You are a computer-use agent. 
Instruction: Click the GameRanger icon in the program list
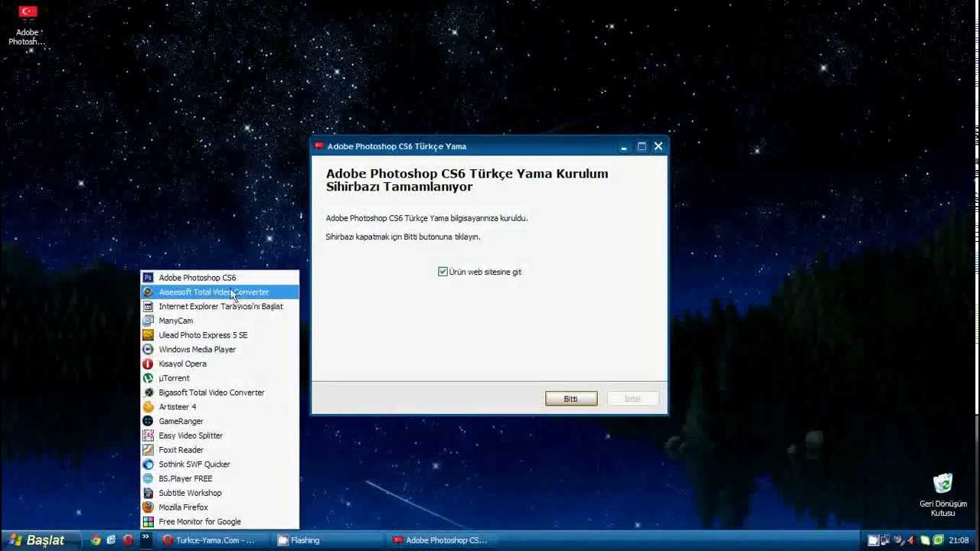point(149,422)
